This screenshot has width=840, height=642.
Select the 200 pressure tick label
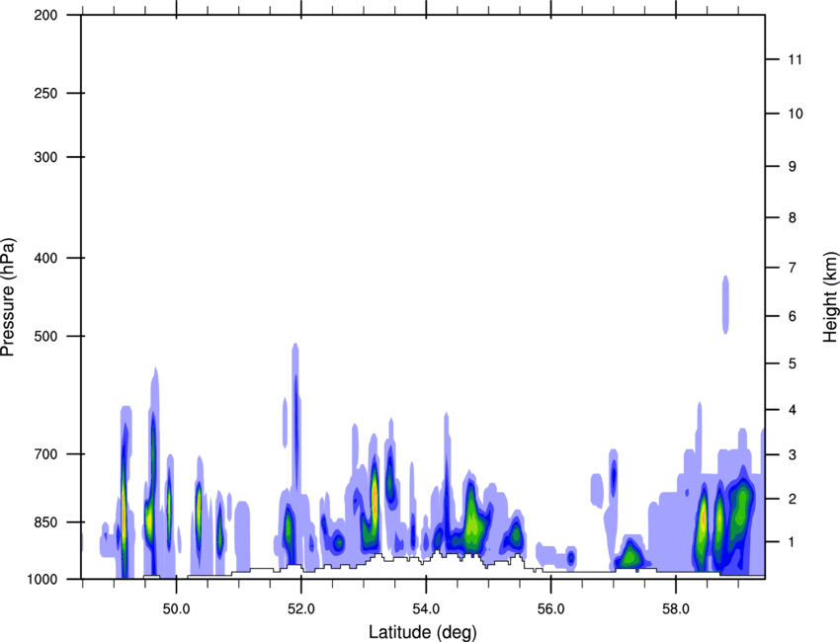click(46, 15)
